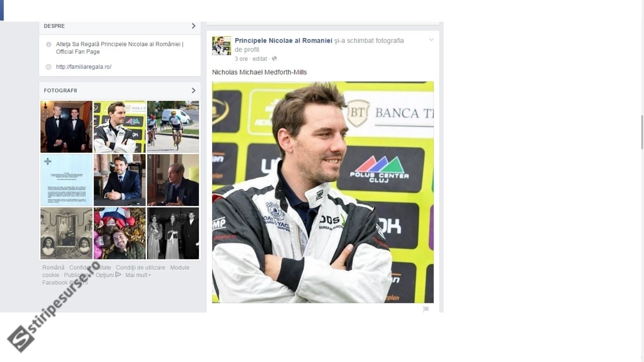Click the info icon beside page description
Screen dimensions: 644x362
49,45
